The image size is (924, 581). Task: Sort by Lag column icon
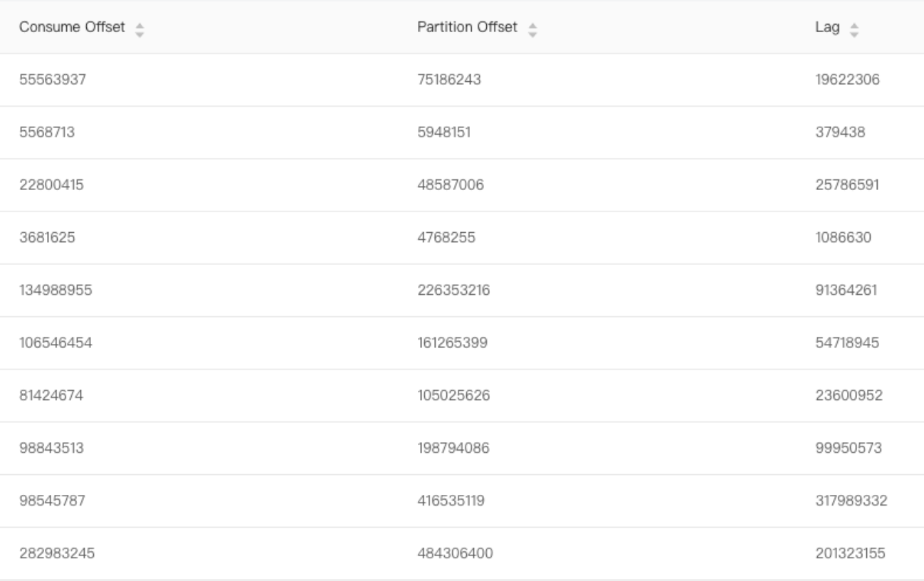point(854,28)
